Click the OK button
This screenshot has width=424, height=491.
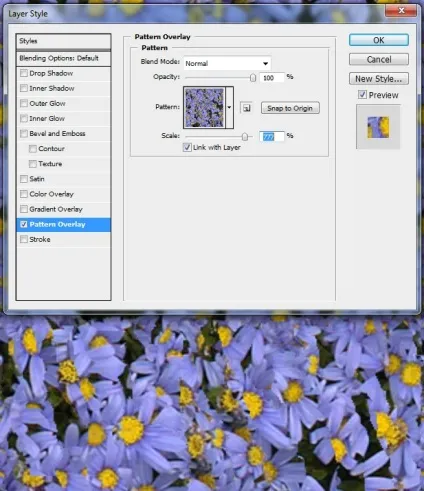tap(379, 40)
